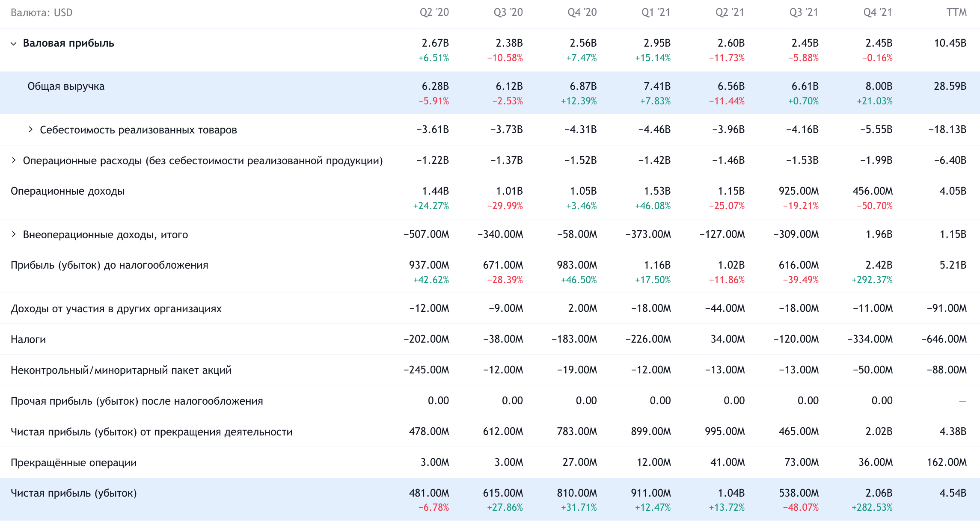The width and height of the screenshot is (980, 521).
Task: Click total revenue TTM value 28.59B
Action: click(x=950, y=86)
